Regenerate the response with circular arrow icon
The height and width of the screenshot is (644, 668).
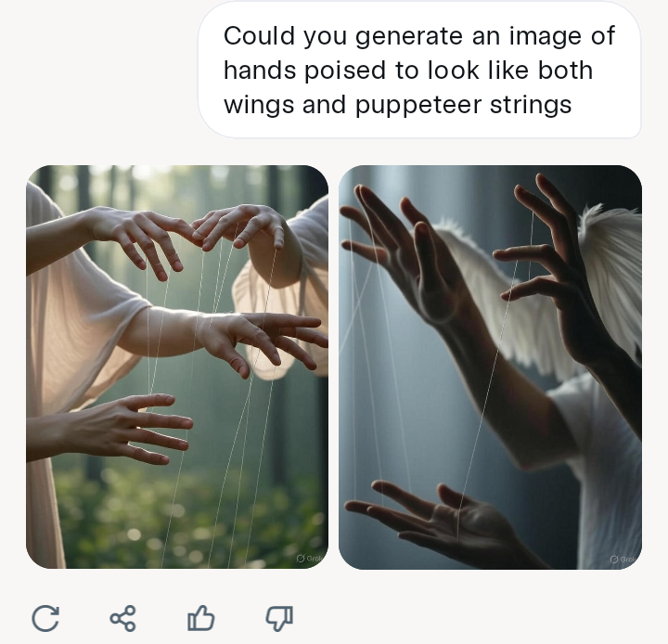(x=45, y=618)
